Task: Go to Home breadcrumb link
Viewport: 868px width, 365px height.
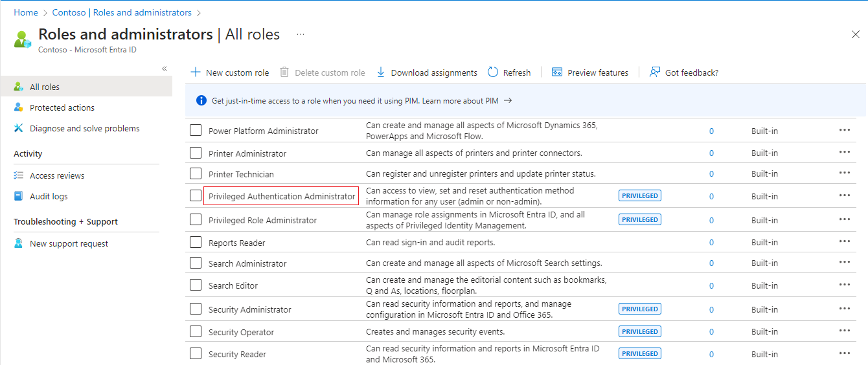Action: tap(26, 12)
